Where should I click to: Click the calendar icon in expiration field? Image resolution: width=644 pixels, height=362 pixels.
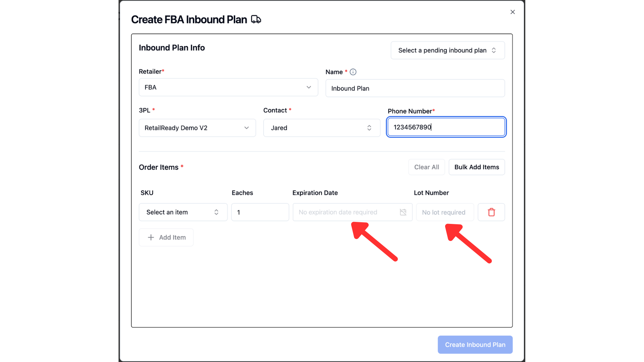click(x=403, y=212)
